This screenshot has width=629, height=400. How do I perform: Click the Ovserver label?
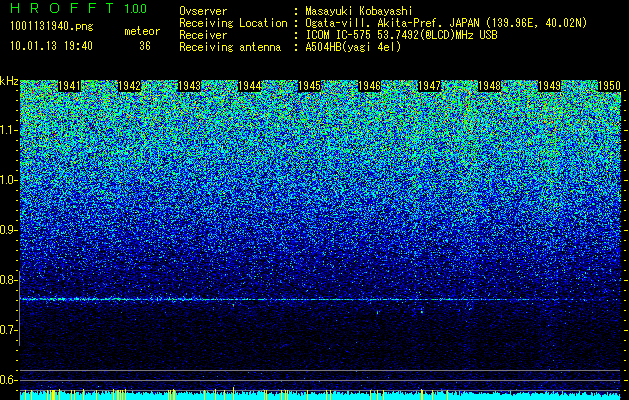203,11
